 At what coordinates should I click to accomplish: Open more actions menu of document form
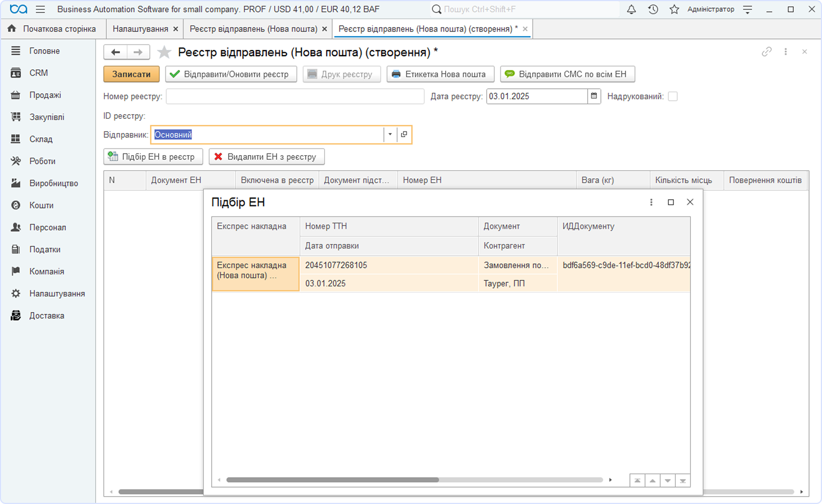pos(786,52)
